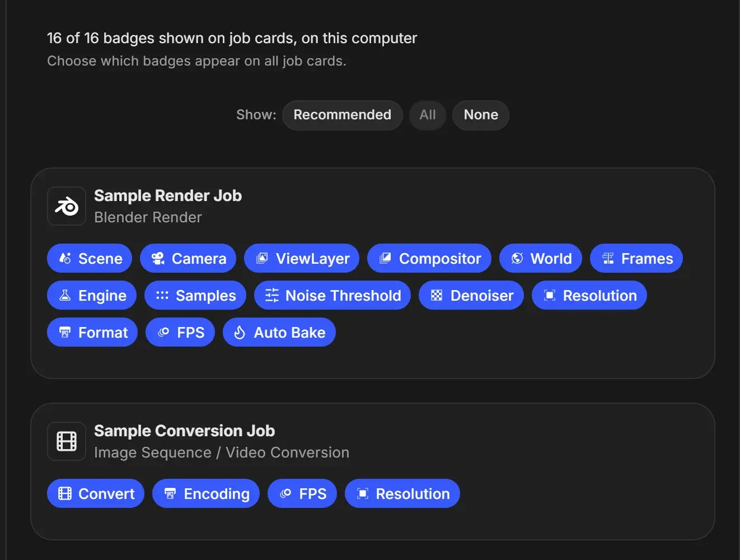The width and height of the screenshot is (740, 560).
Task: Click the camera icon on the Camera badge
Action: click(x=158, y=258)
